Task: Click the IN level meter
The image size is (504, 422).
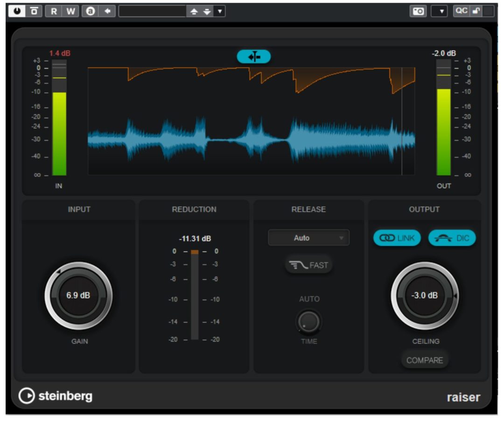Action: (x=59, y=118)
